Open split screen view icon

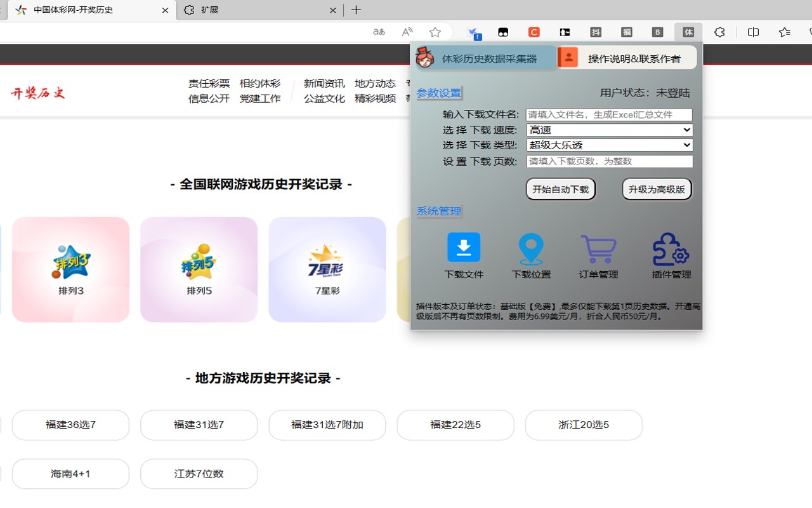coord(754,32)
